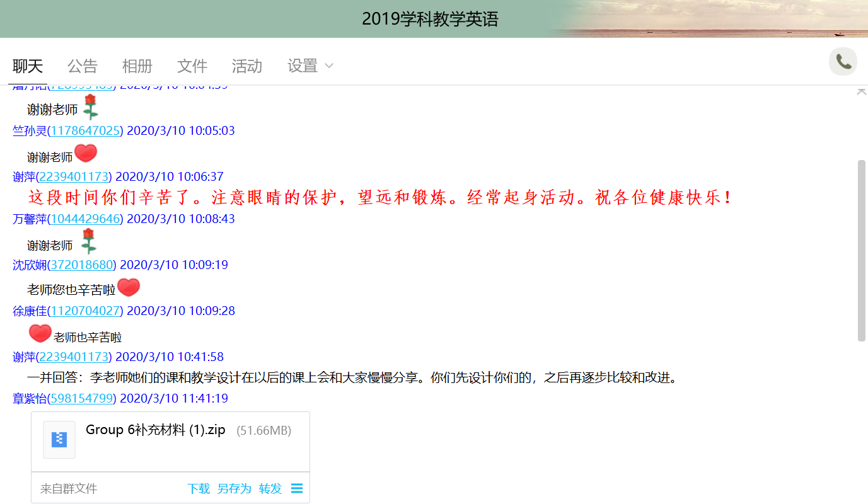The width and height of the screenshot is (868, 504).
Task: Click 下载 to download the zip file
Action: pos(199,488)
